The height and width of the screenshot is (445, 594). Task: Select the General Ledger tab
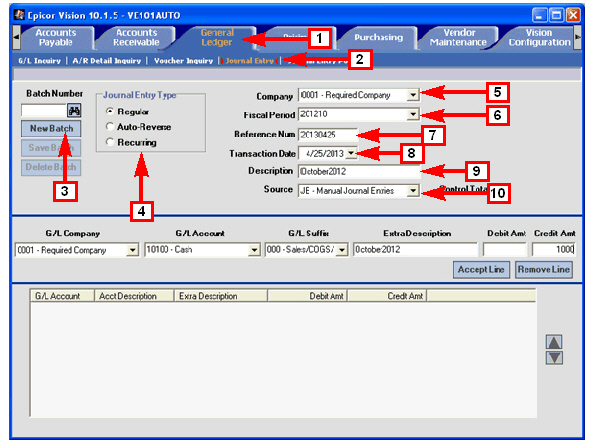[x=217, y=37]
